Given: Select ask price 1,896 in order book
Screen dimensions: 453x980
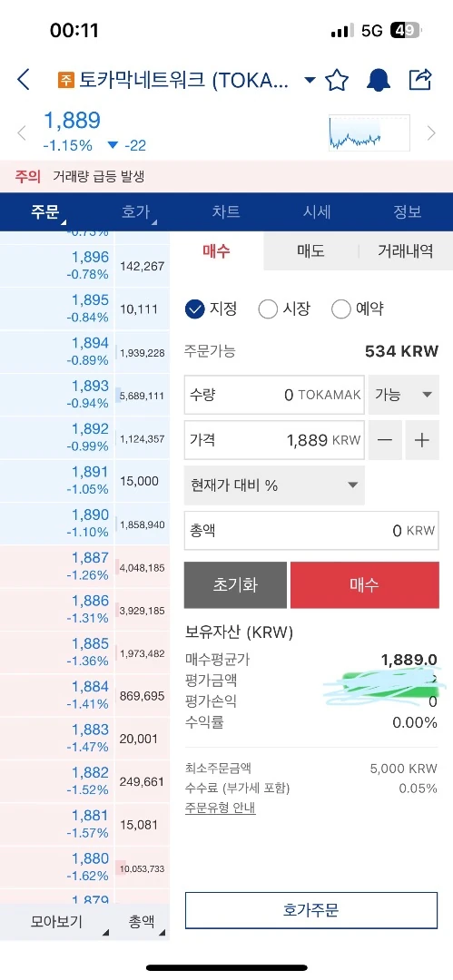Looking at the screenshot, I should click(57, 266).
